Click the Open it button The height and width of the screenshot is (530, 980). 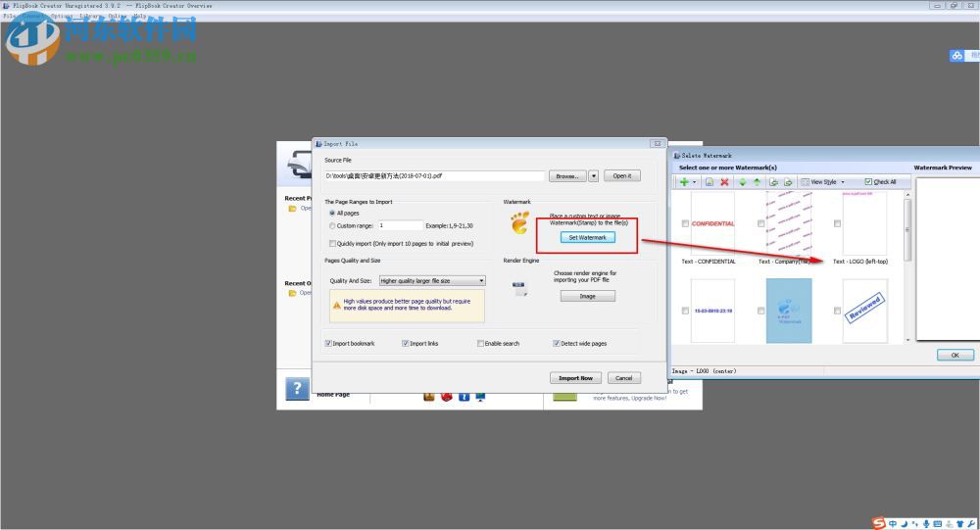tap(622, 176)
